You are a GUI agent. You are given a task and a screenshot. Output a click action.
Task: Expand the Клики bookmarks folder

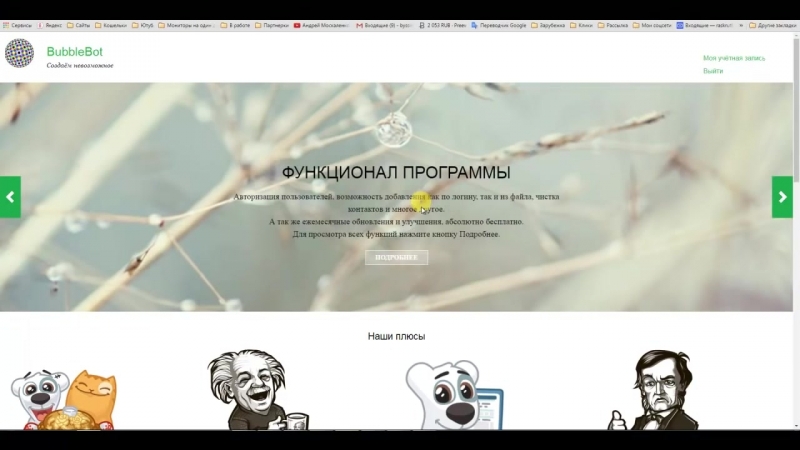[x=581, y=25]
